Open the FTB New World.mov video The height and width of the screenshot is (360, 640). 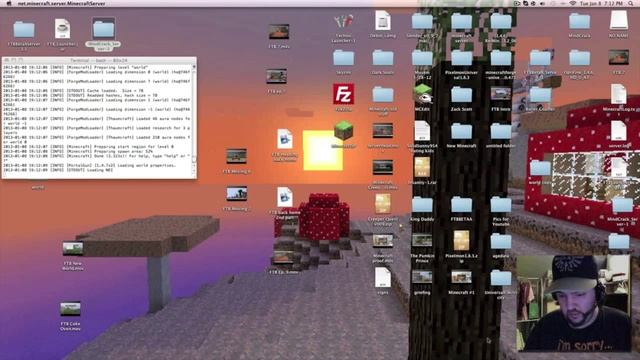73,249
